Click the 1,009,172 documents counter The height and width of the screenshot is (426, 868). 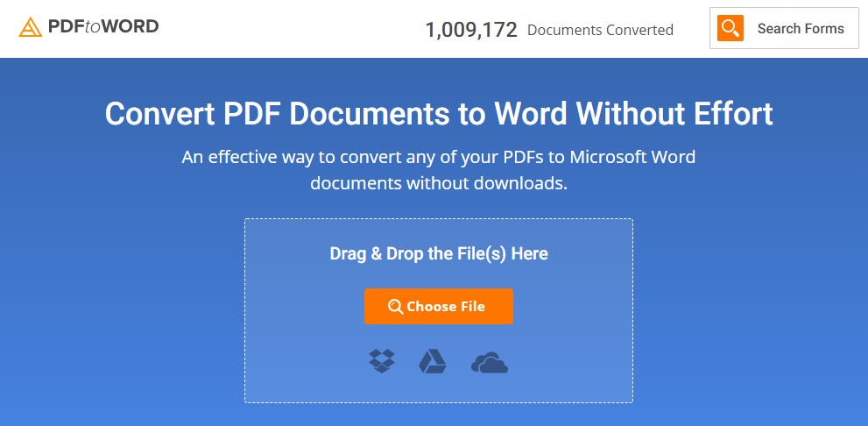[471, 30]
